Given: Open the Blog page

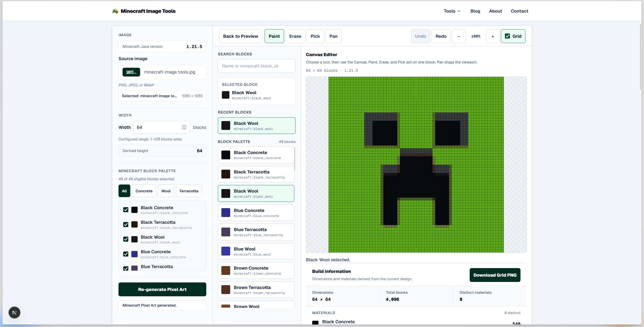Looking at the screenshot, I should click(475, 11).
